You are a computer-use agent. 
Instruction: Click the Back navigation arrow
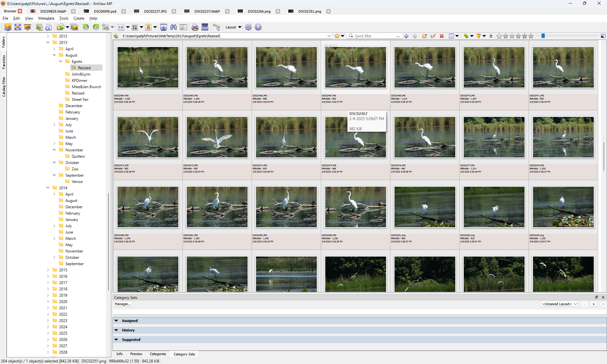point(406,36)
